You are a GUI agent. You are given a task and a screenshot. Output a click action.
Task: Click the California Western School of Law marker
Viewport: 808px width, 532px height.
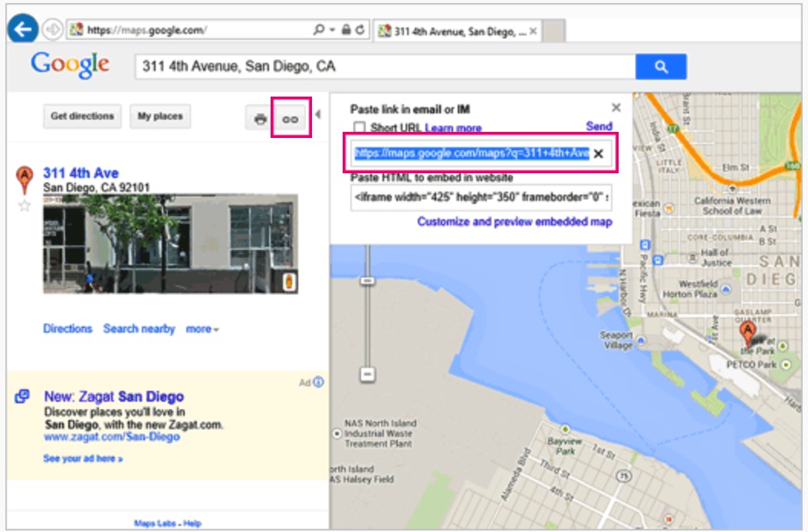732,189
